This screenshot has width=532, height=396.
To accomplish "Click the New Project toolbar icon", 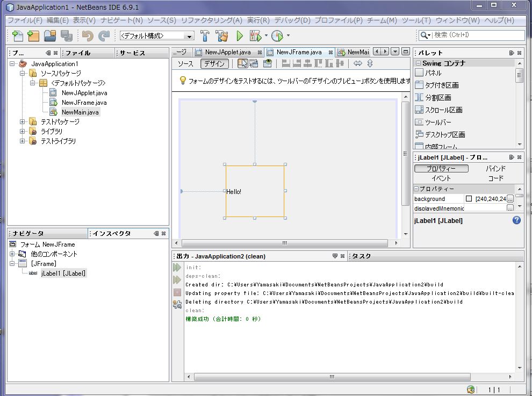I will 33,36.
